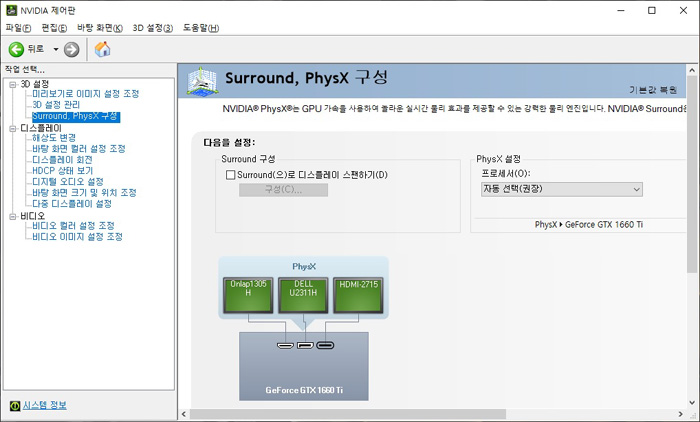Screen dimensions: 700x422
Task: Open the 프로세서 자동 선택(권장) dropdown
Action: [562, 189]
